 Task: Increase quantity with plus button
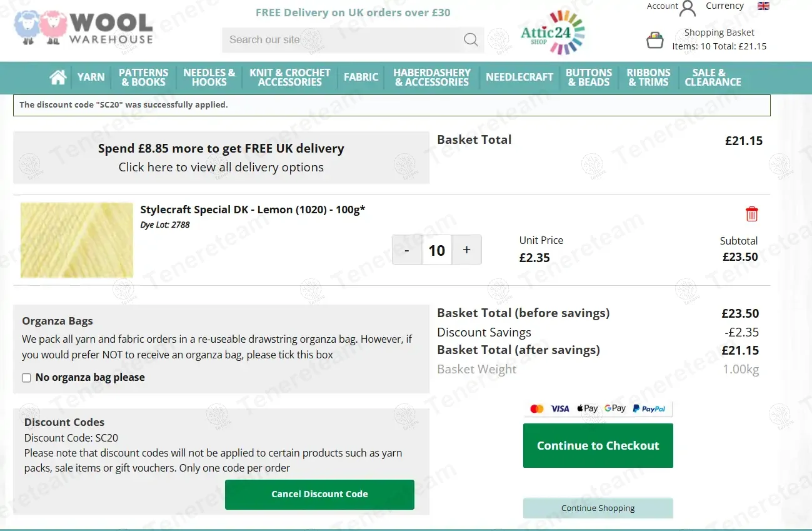(x=466, y=250)
